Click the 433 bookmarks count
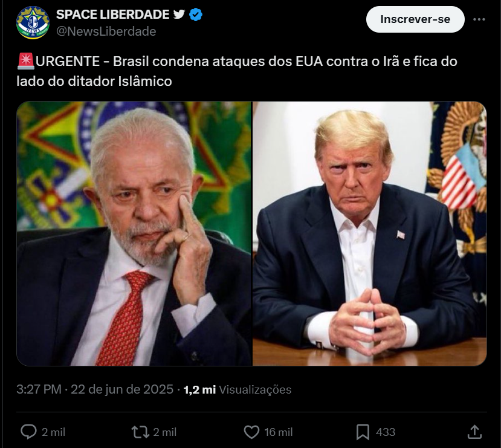The image size is (501, 448). coord(386,432)
